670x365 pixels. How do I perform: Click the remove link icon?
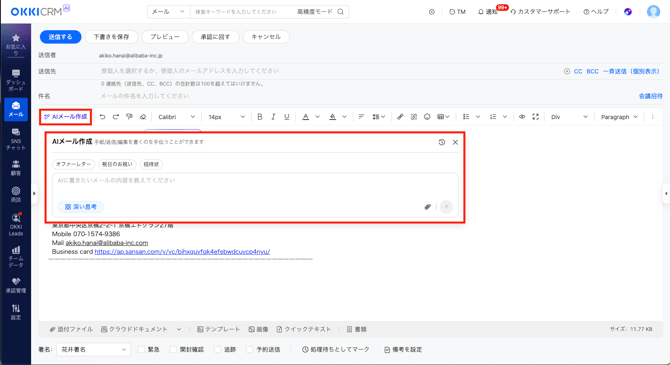click(x=414, y=117)
